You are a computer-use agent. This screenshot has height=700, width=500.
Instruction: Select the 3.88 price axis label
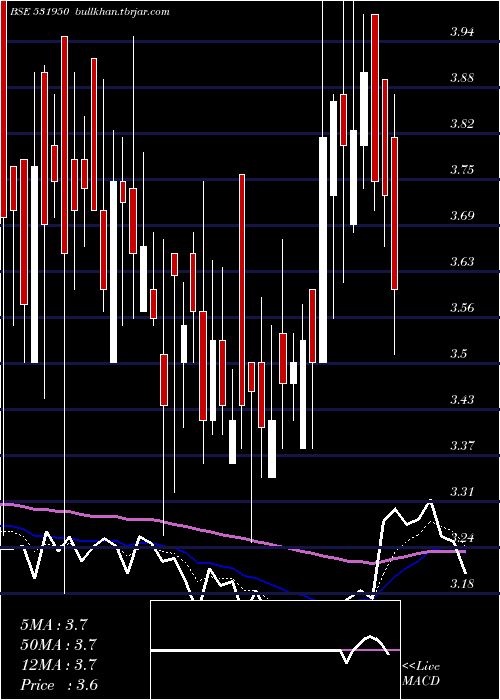coord(461,78)
